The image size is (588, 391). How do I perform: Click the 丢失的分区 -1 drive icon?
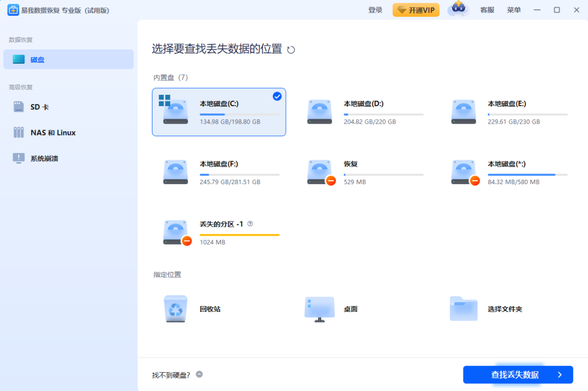click(177, 233)
